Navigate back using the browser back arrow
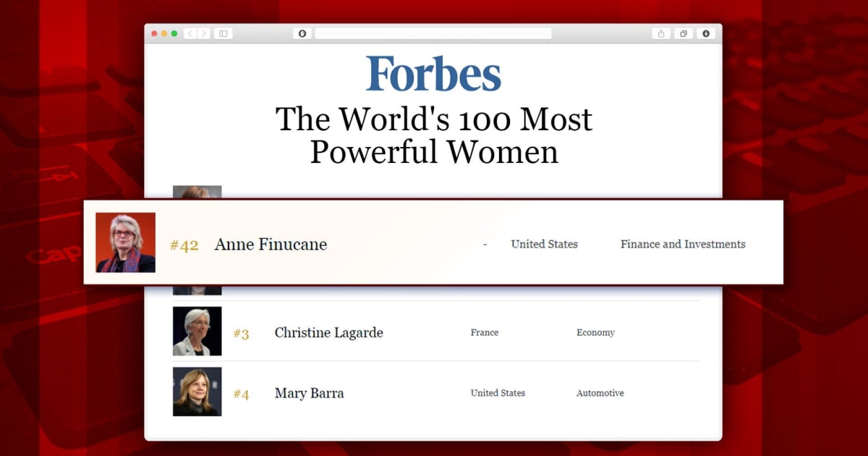Viewport: 868px width, 456px height. [x=190, y=33]
